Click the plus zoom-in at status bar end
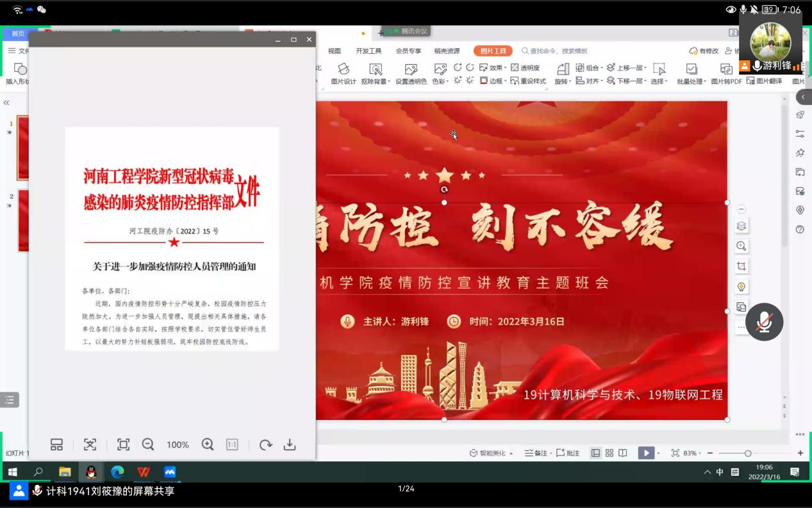Screen dimensions: 812x508 800,453
